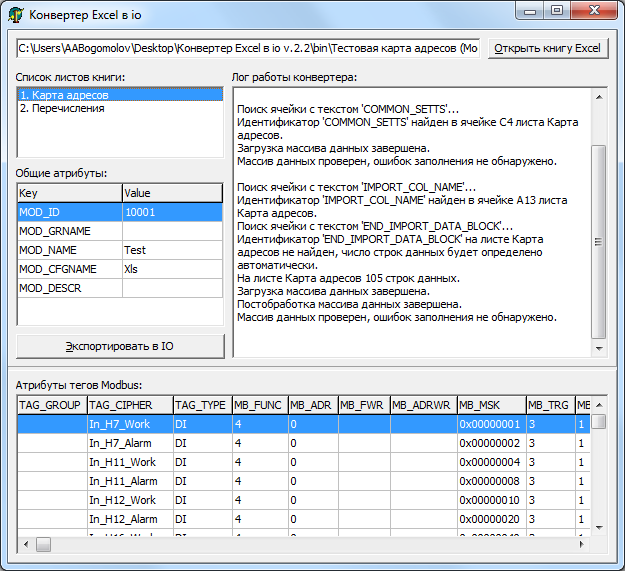Click the 'Key' column header
The height and width of the screenshot is (571, 625).
(x=68, y=193)
